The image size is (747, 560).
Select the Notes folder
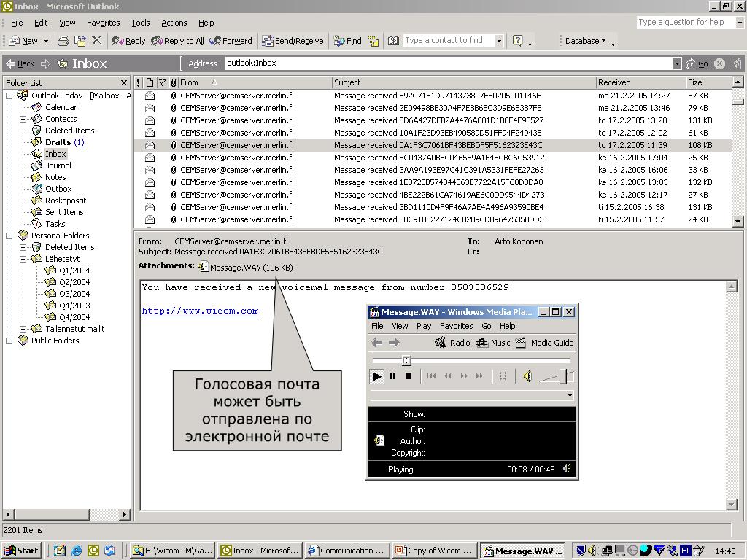point(55,177)
